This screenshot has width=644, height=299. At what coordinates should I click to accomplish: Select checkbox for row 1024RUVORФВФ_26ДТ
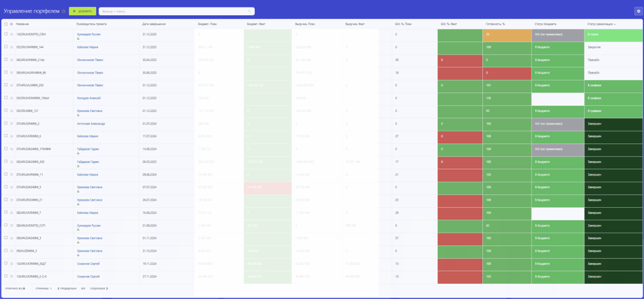pos(6,264)
